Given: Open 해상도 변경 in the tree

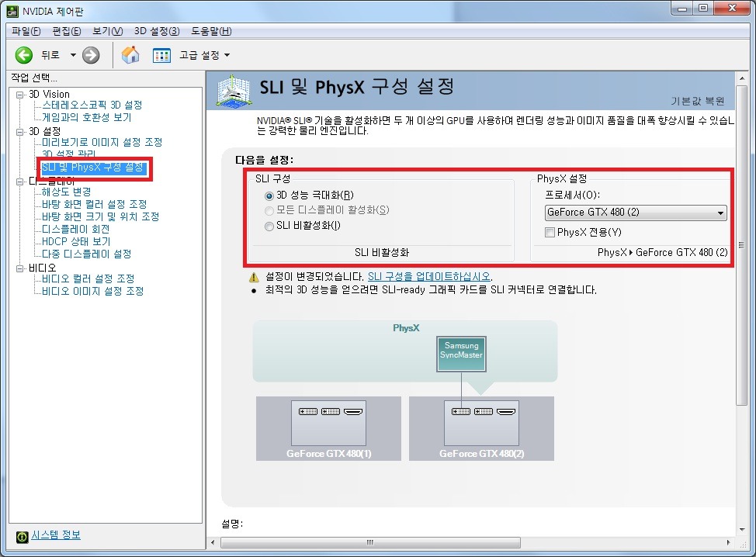Looking at the screenshot, I should click(x=66, y=192).
